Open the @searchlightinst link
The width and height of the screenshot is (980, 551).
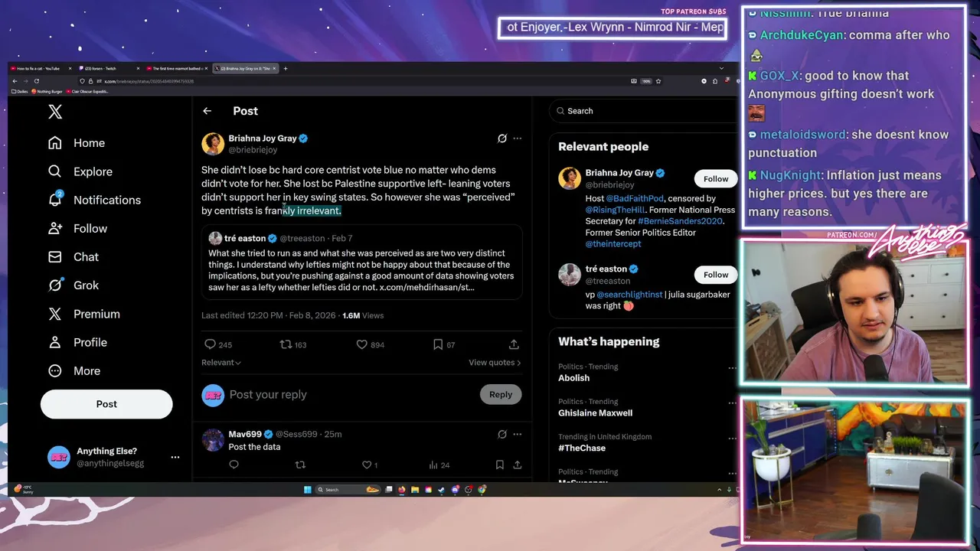(x=629, y=295)
